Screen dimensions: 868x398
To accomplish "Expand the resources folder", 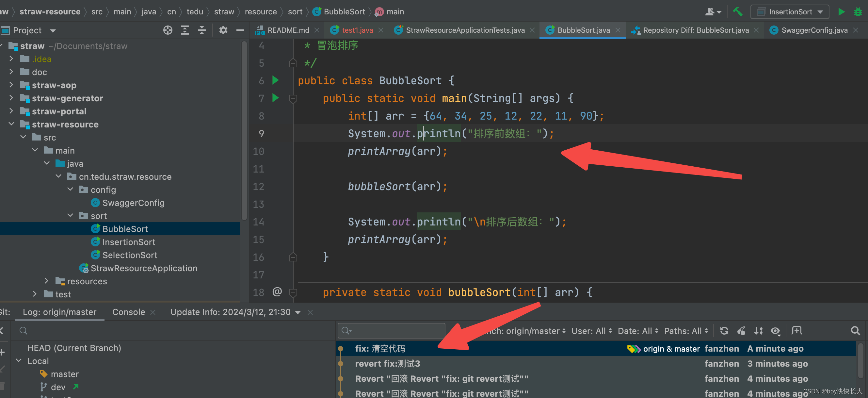I will click(46, 281).
